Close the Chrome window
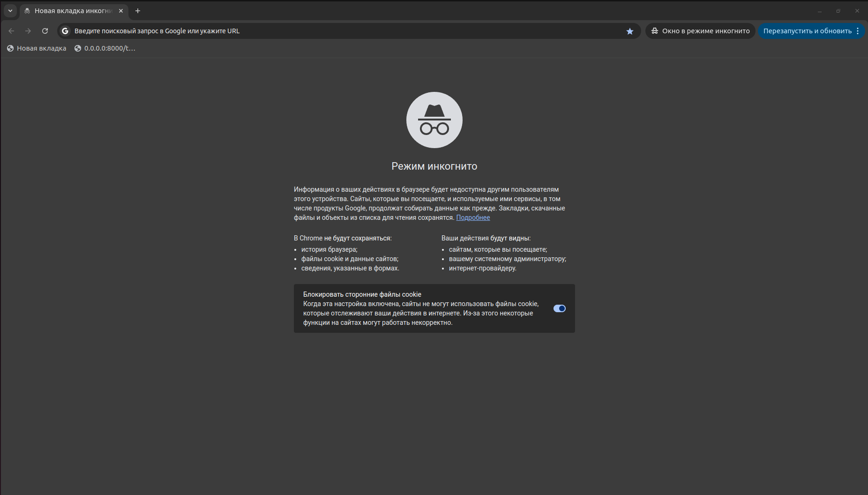 coord(857,11)
